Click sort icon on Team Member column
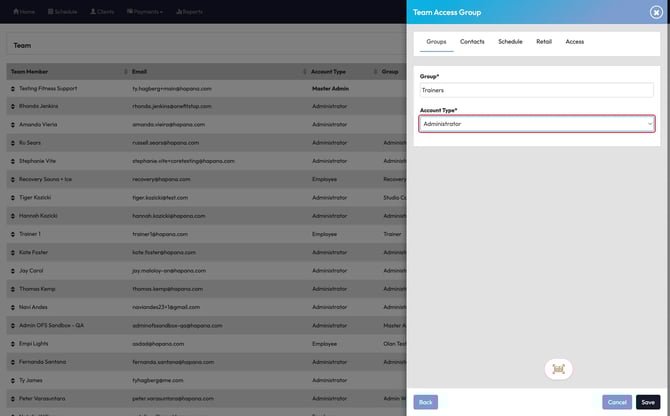The width and height of the screenshot is (670, 416). coord(125,72)
